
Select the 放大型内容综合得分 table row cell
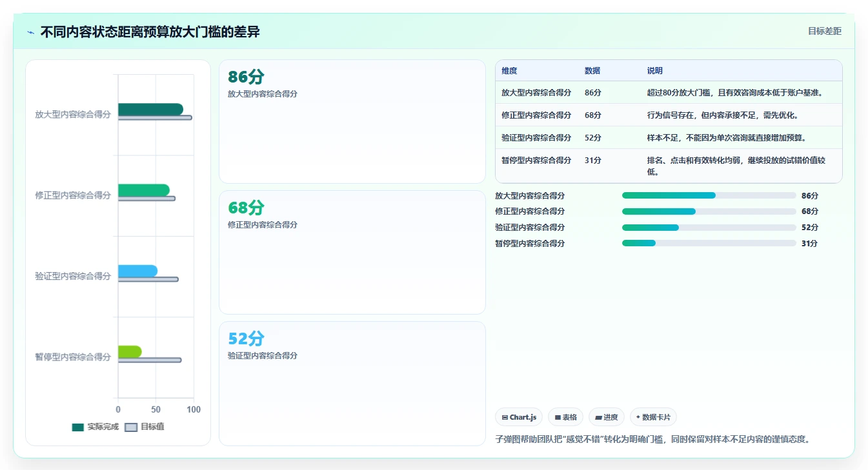click(536, 93)
